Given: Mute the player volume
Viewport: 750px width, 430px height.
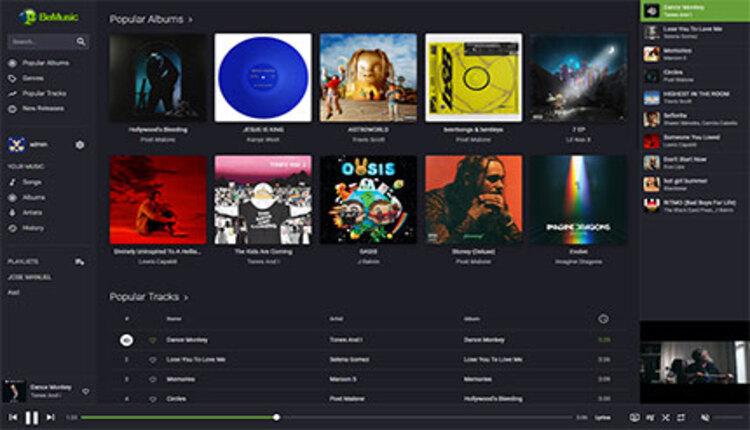Looking at the screenshot, I should click(705, 417).
